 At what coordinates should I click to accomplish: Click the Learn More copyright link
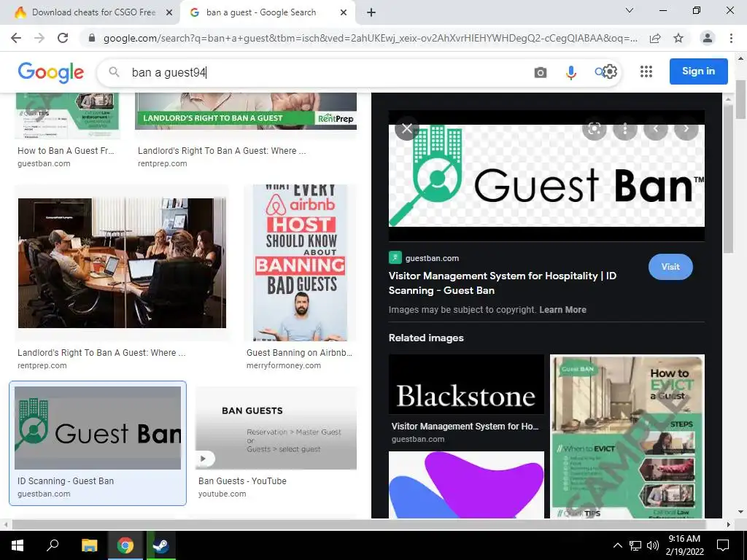(562, 309)
